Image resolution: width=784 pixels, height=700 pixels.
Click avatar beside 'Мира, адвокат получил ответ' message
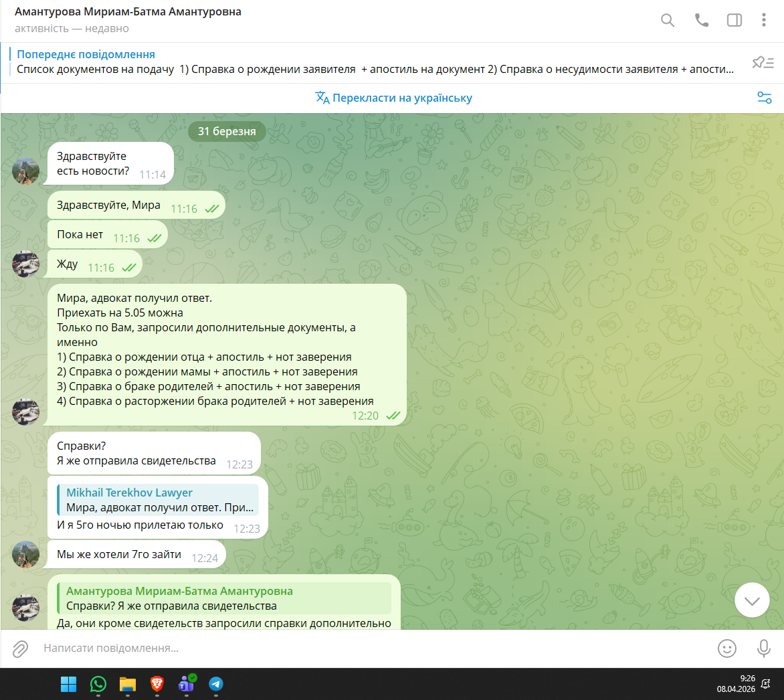point(25,412)
